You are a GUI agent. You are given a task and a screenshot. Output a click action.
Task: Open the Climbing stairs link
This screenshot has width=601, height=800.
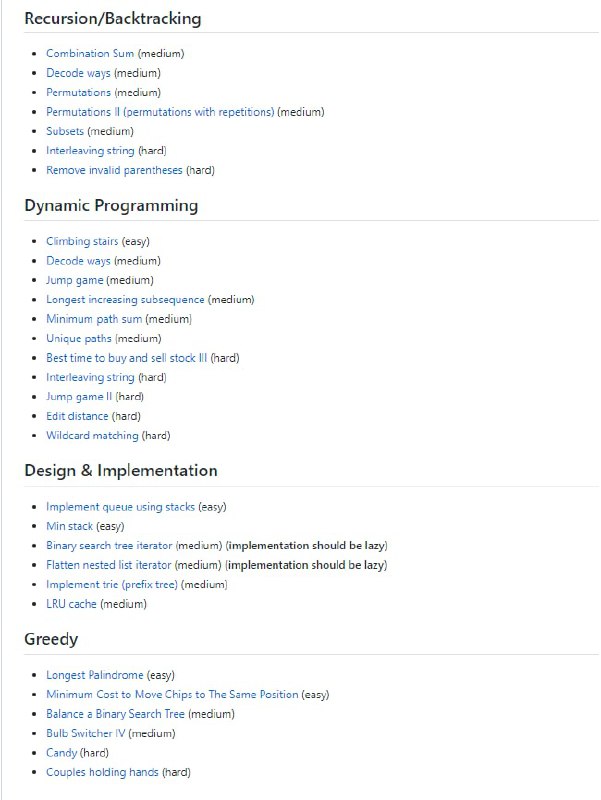[82, 241]
